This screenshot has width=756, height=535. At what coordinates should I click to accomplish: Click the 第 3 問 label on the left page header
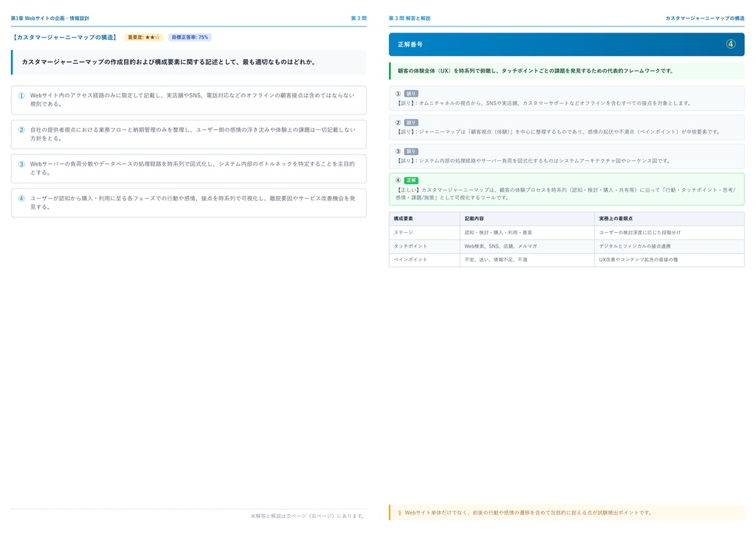[358, 18]
